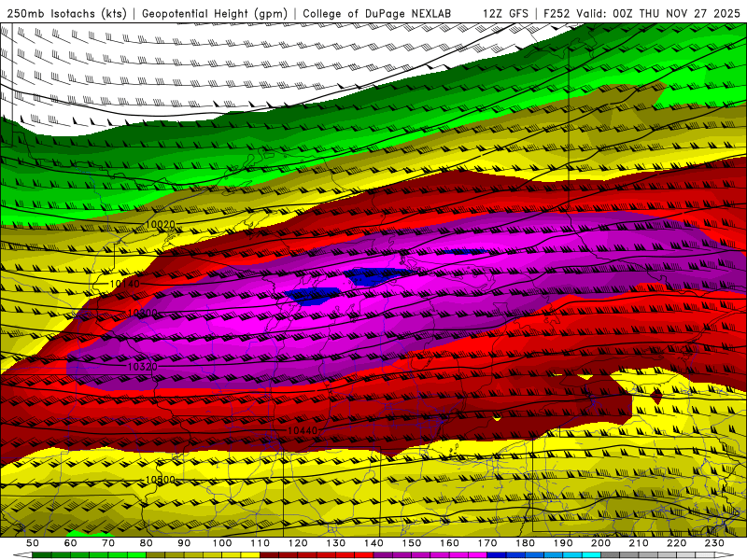747x560 pixels.
Task: Click the 100 tick label on color bar
Action: 222,543
